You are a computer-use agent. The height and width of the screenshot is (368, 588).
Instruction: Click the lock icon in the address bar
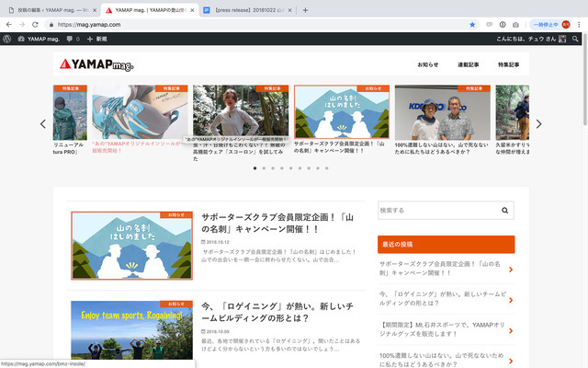tap(51, 25)
